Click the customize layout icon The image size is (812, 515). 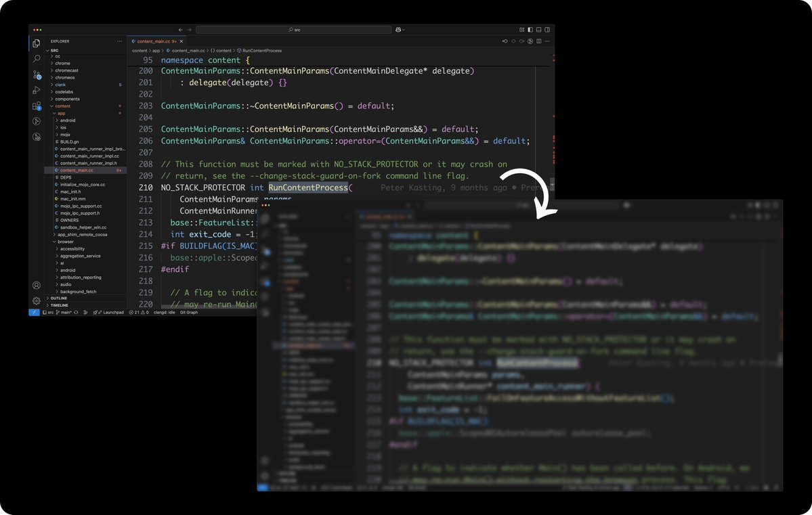click(521, 30)
